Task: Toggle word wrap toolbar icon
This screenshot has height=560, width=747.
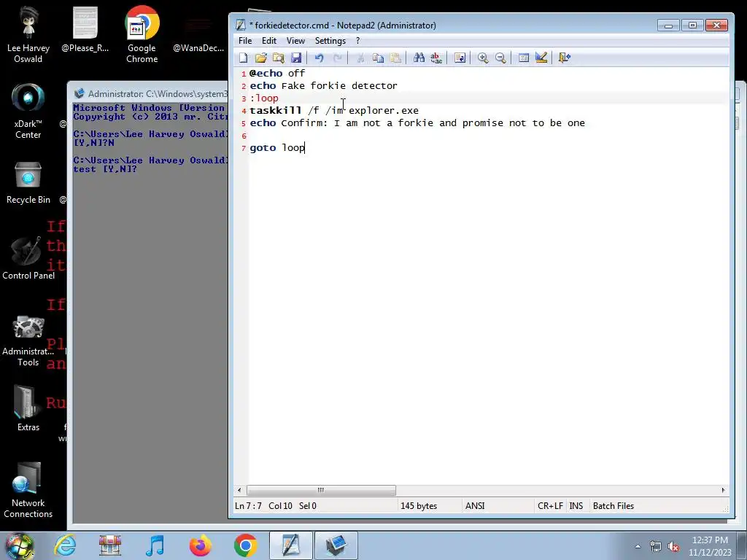Action: point(460,58)
